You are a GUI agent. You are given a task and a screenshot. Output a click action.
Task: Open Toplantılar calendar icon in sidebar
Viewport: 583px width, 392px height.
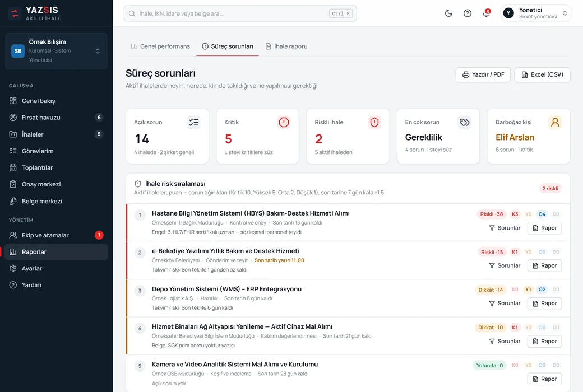(x=13, y=167)
